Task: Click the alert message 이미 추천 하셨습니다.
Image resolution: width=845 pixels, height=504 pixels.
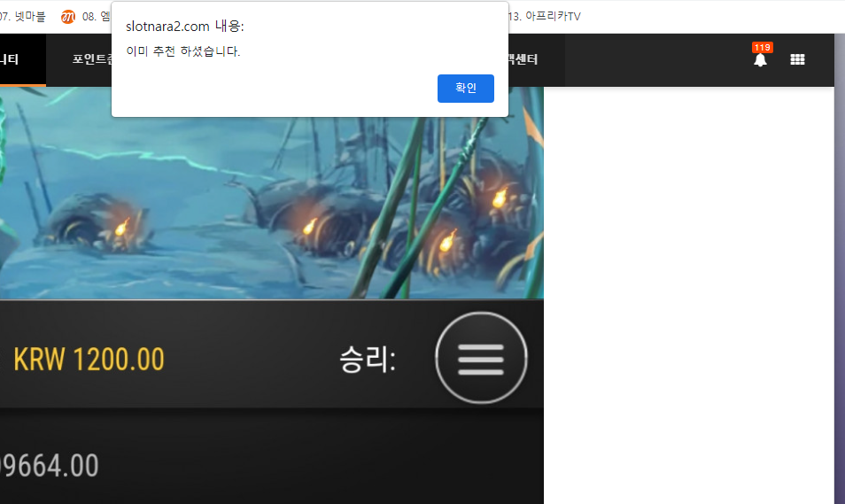Action: click(x=183, y=51)
